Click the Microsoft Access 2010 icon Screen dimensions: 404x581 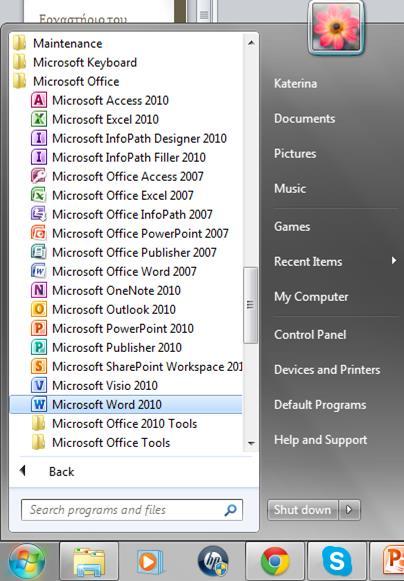click(x=39, y=100)
